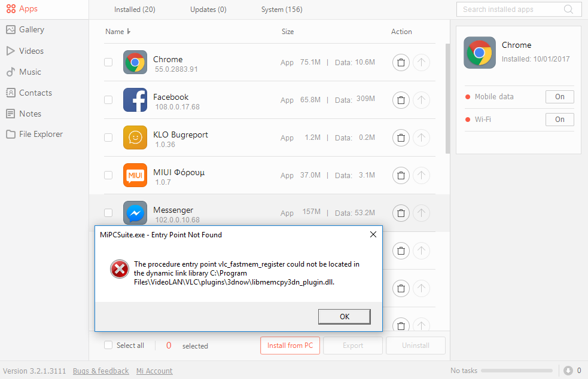Screen dimensions: 588x379
Task: Open the Apps section in sidebar
Action: tap(22, 8)
